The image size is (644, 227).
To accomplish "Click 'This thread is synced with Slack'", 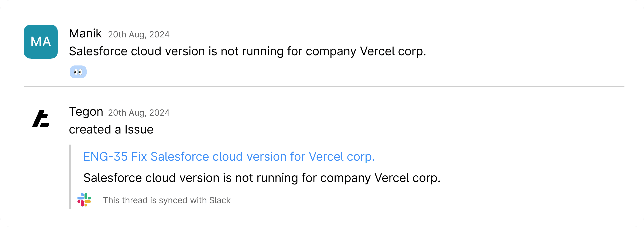I will (167, 200).
